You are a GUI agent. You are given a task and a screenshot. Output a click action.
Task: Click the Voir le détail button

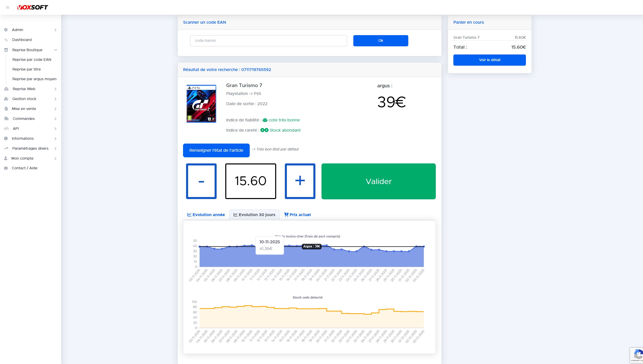click(x=490, y=60)
